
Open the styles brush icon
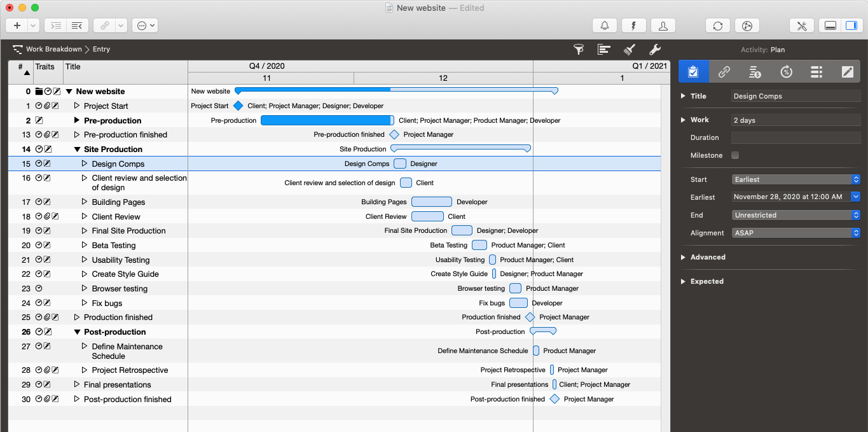pos(630,49)
